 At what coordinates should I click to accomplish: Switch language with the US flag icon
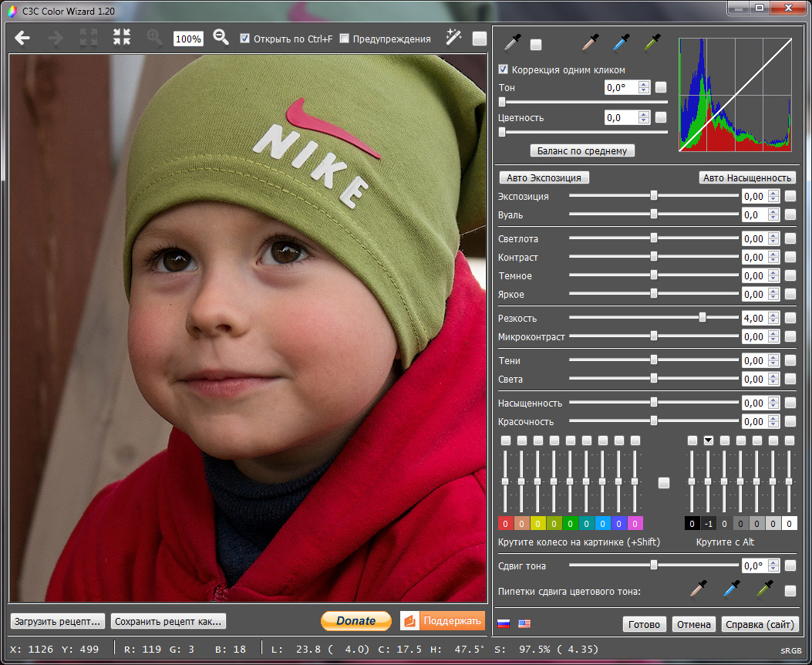pos(524,623)
